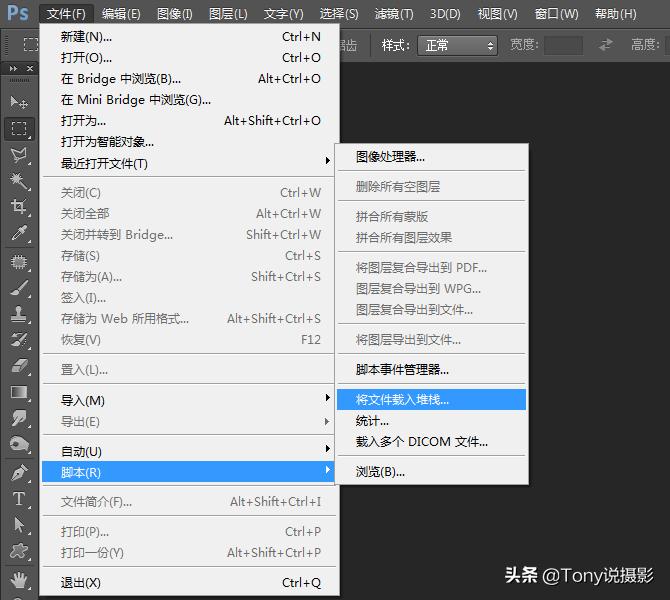Viewport: 670px width, 600px height.
Task: Select the Pen tool
Action: (x=19, y=473)
